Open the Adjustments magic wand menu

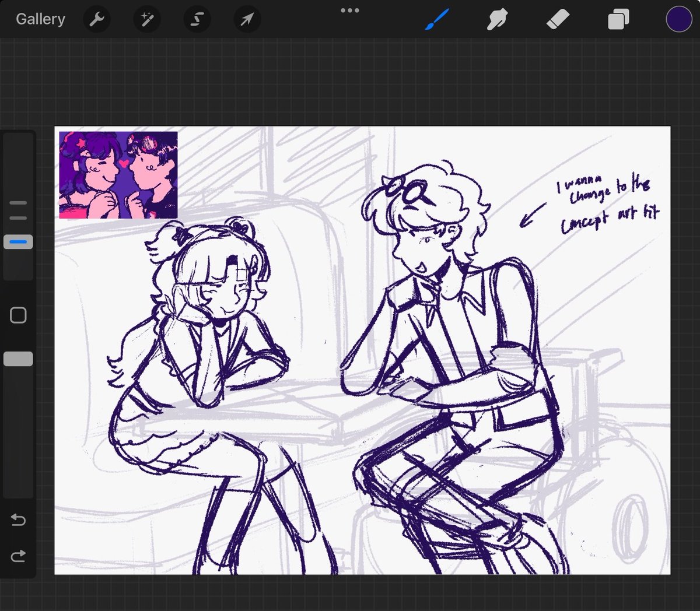pos(147,20)
